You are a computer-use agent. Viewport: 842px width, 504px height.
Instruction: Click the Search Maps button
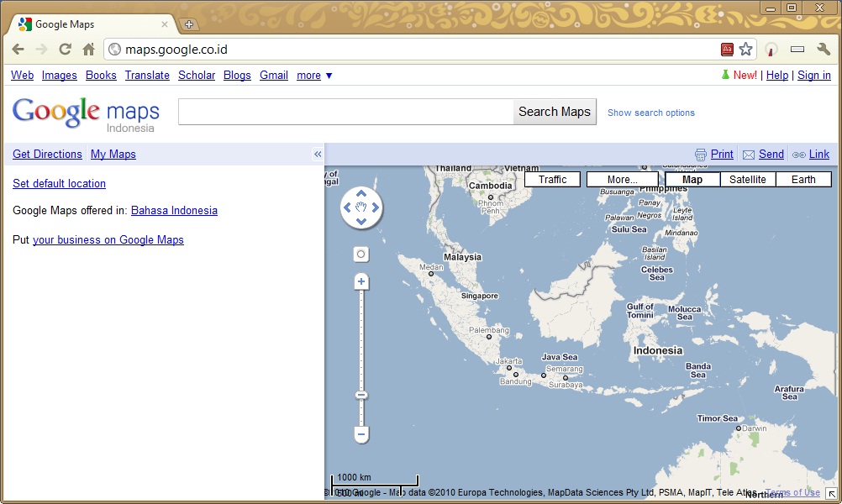click(554, 111)
